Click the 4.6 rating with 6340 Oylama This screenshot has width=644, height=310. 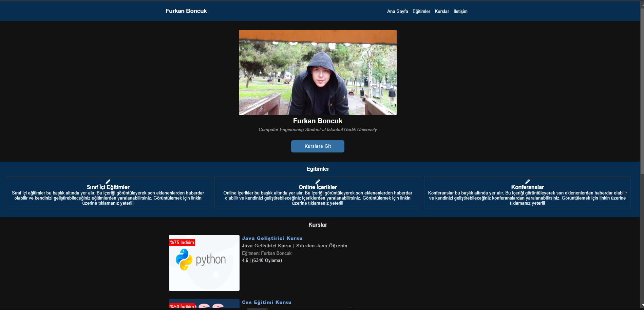tap(262, 260)
